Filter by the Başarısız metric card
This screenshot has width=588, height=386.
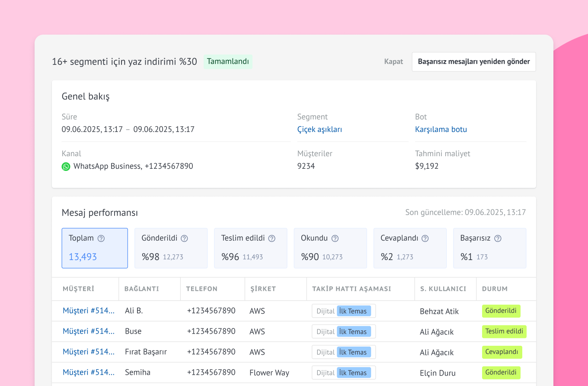[489, 248]
